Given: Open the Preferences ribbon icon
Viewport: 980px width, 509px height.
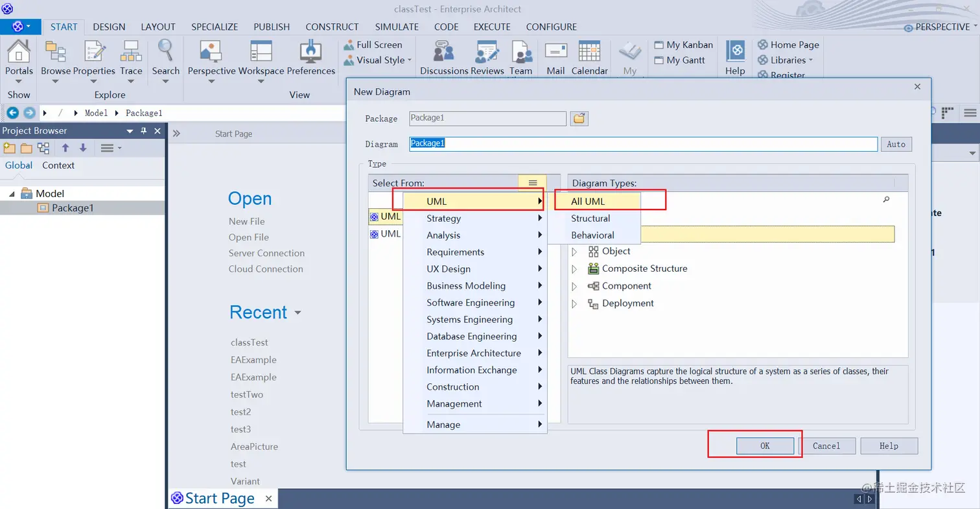Looking at the screenshot, I should click(x=311, y=51).
